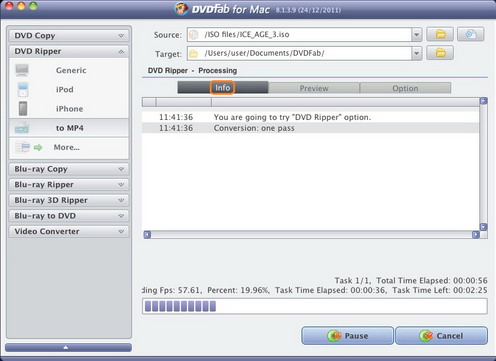Pause the ripping task

347,335
